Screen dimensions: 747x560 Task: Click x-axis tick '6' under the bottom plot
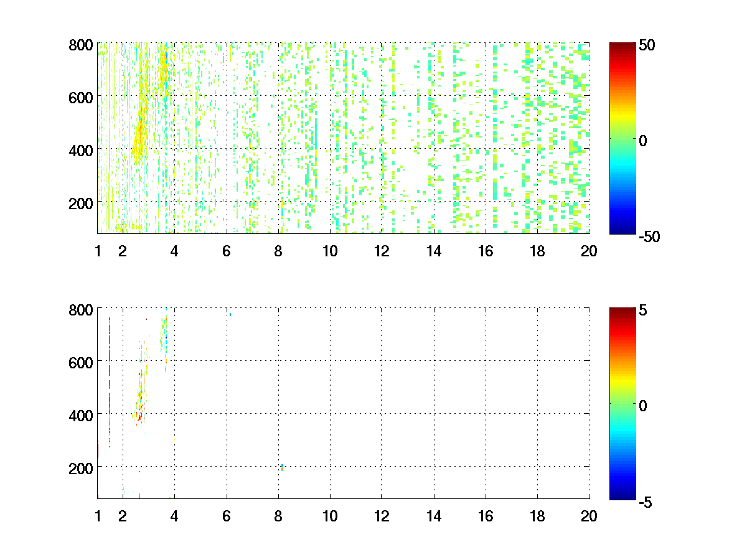click(227, 515)
